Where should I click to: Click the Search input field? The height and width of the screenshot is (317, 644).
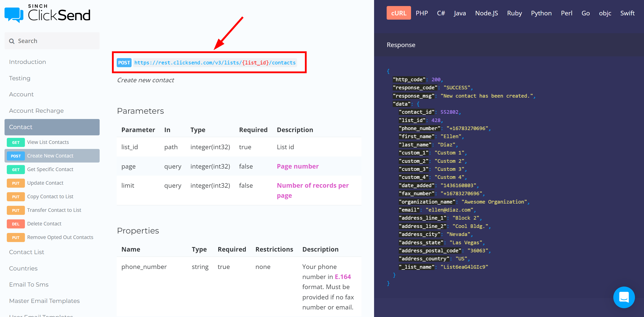pyautogui.click(x=52, y=41)
